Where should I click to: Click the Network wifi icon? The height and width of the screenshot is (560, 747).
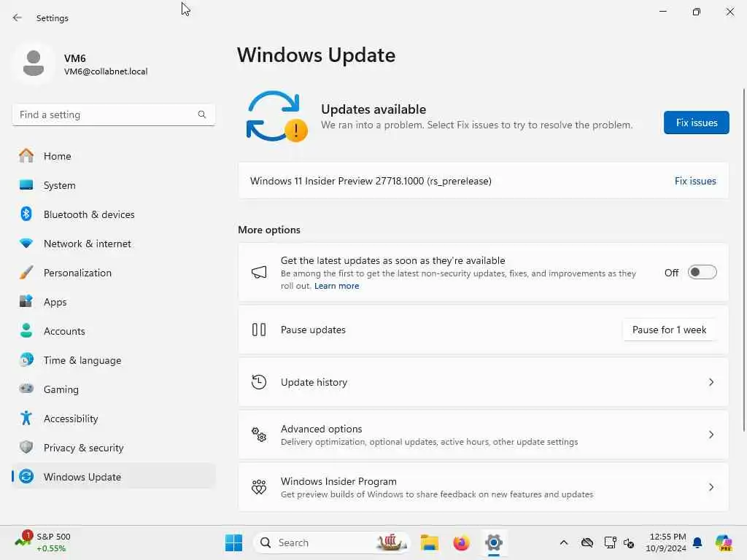point(26,243)
